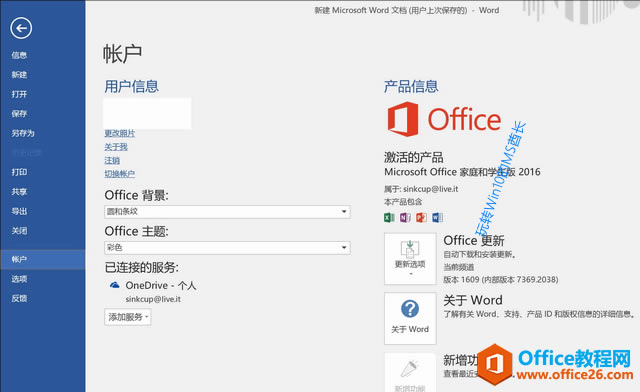The height and width of the screenshot is (392, 640).
Task: Click the 关于我 link
Action: [x=116, y=147]
